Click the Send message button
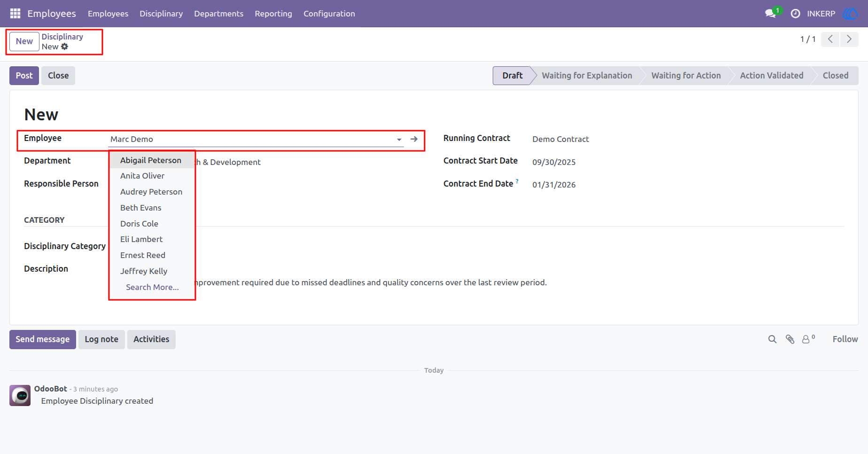 pyautogui.click(x=43, y=339)
